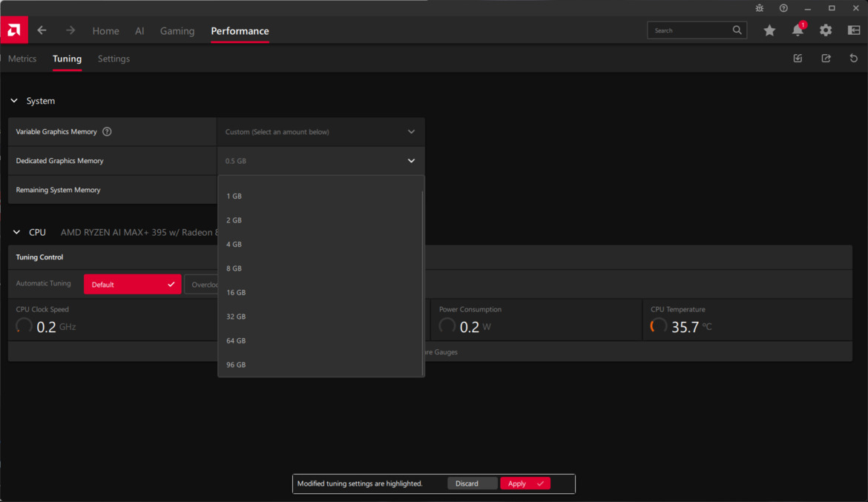This screenshot has width=868, height=502.
Task: Click the CPU Temperature gauge
Action: [658, 326]
